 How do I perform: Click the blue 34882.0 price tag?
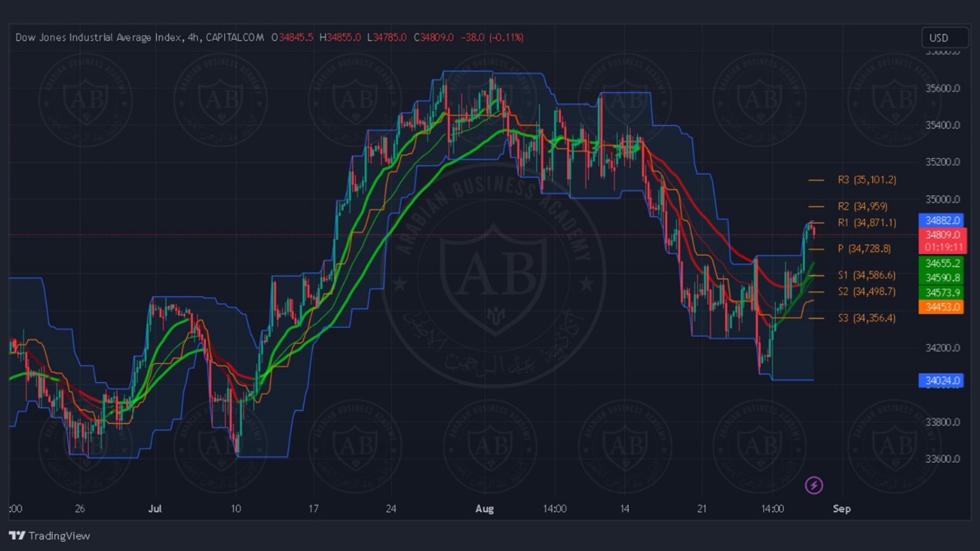[941, 220]
